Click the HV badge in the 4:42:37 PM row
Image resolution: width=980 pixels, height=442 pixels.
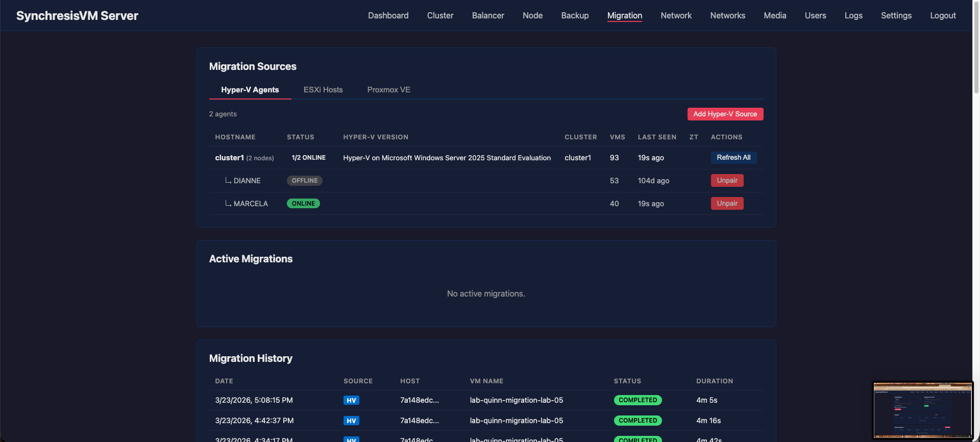click(351, 421)
